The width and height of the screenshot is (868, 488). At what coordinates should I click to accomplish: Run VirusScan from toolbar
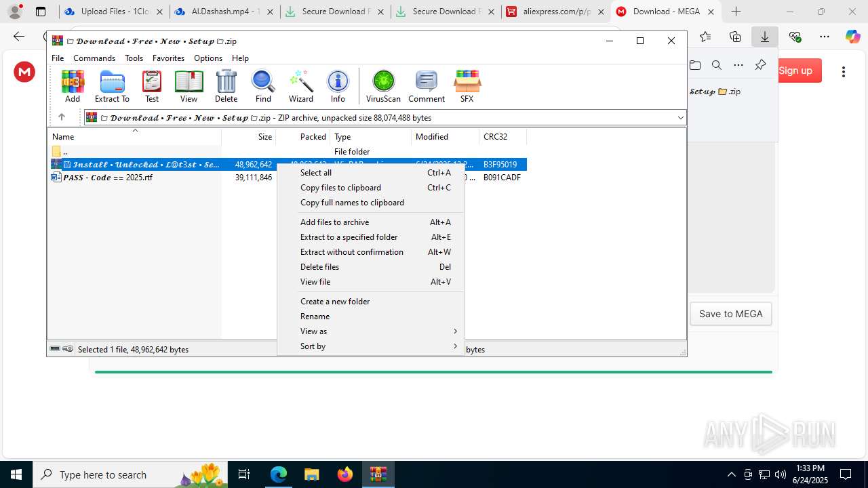(383, 86)
